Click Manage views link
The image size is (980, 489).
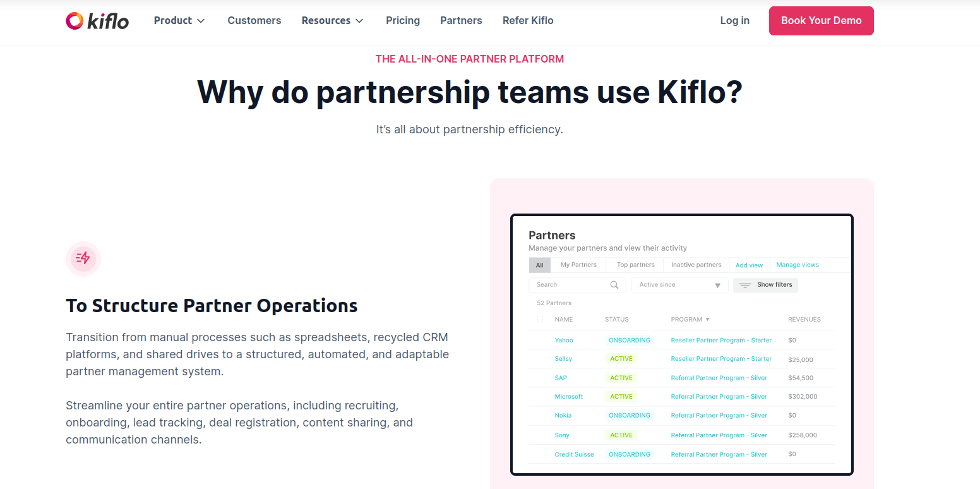pyautogui.click(x=798, y=265)
